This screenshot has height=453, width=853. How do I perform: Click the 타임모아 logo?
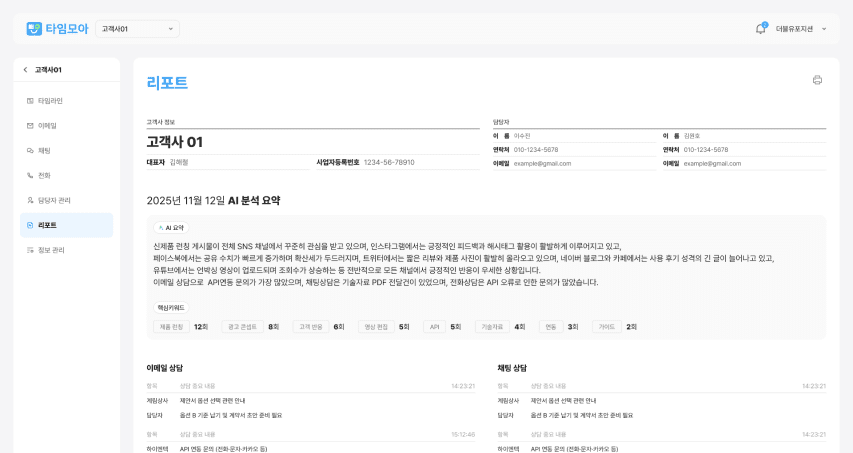pyautogui.click(x=56, y=28)
